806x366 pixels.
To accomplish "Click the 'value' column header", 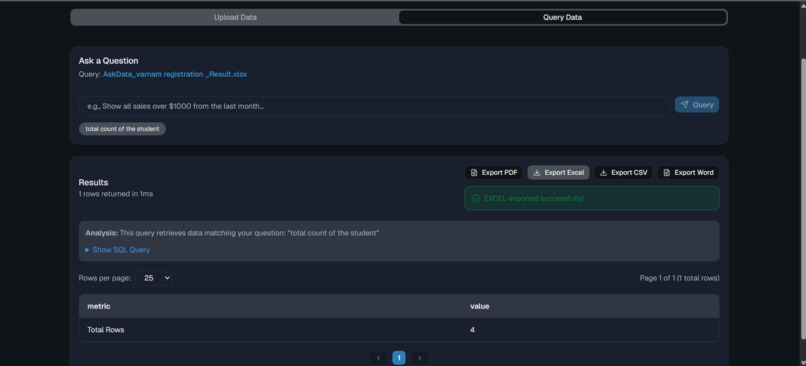I will click(x=480, y=306).
